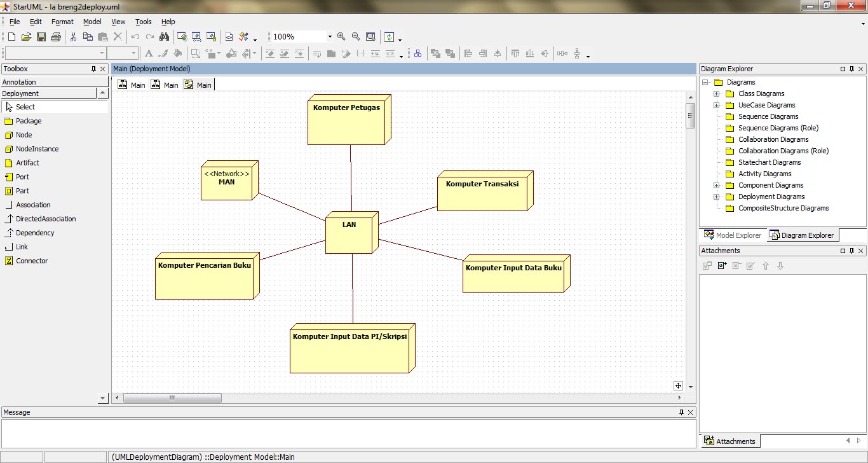Click the Zoom In magnifier icon

(341, 37)
